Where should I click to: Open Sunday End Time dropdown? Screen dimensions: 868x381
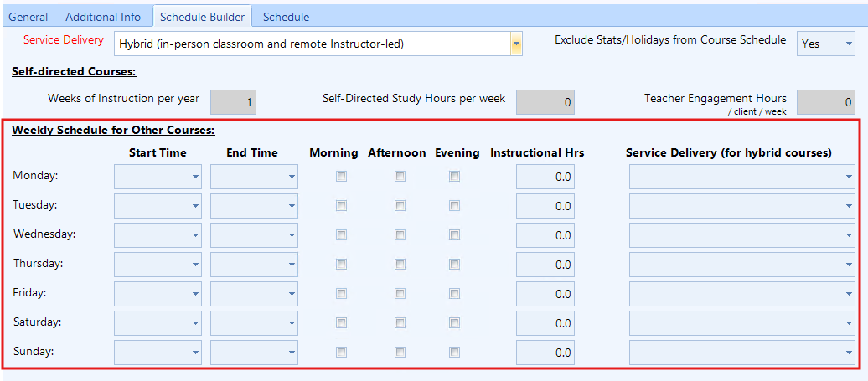(254, 353)
